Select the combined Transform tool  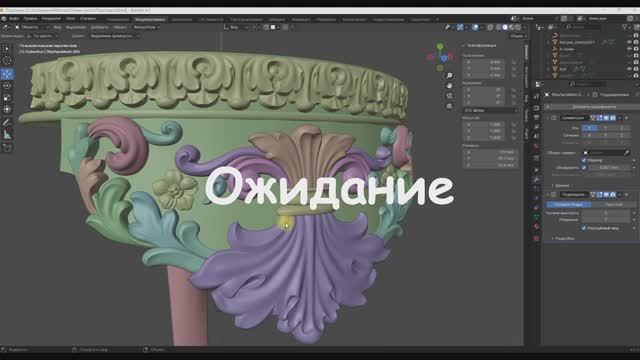7,110
